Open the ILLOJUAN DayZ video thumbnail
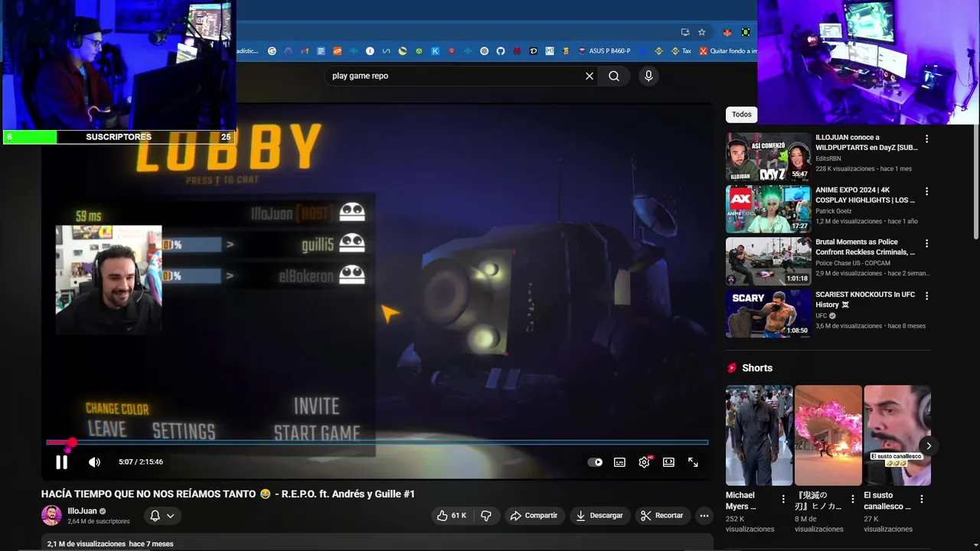 point(768,157)
